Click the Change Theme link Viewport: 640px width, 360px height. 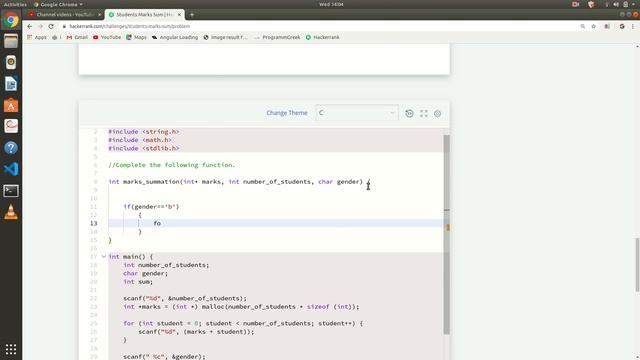[x=287, y=113]
